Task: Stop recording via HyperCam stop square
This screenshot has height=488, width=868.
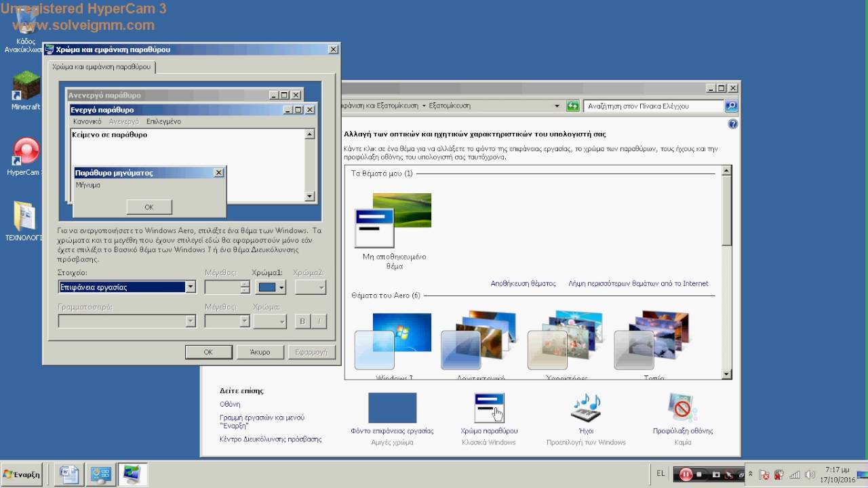Action: pyautogui.click(x=699, y=474)
